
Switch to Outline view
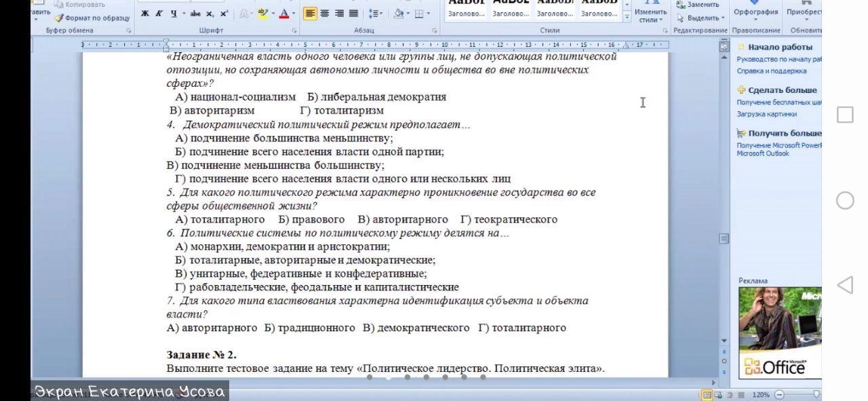tap(731, 395)
